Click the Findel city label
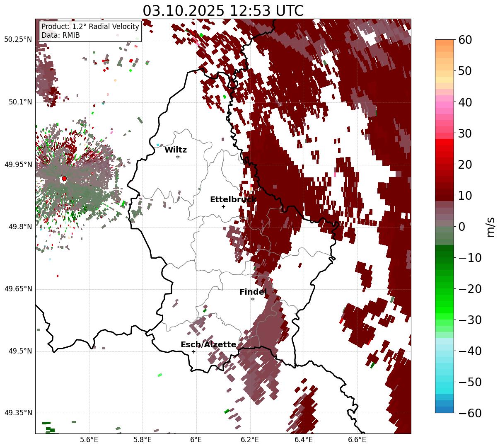Screen dimensions: 500x448 pos(253,292)
